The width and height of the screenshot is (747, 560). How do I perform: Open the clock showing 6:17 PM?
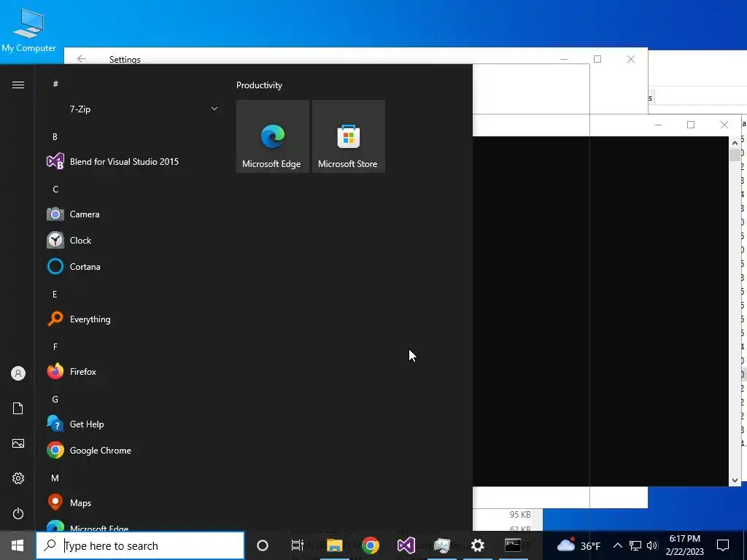pyautogui.click(x=684, y=545)
